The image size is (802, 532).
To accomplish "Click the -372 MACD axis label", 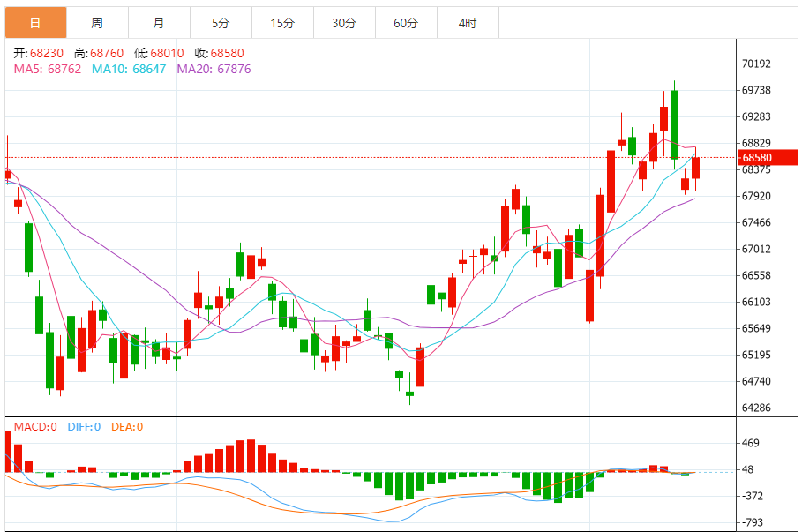I will click(752, 496).
